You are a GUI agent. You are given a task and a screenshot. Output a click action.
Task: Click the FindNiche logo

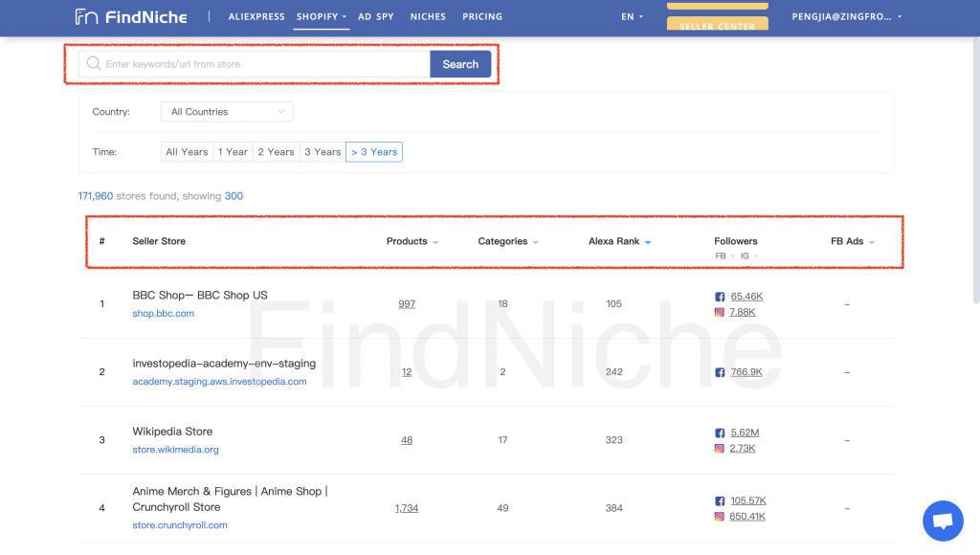pyautogui.click(x=131, y=17)
